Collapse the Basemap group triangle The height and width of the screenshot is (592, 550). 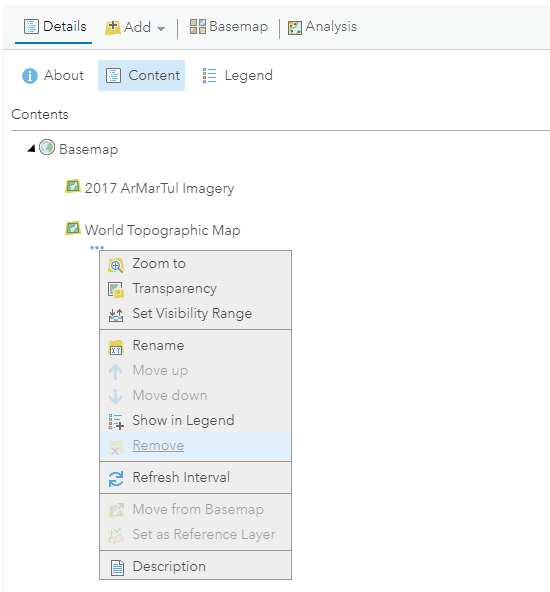31,149
